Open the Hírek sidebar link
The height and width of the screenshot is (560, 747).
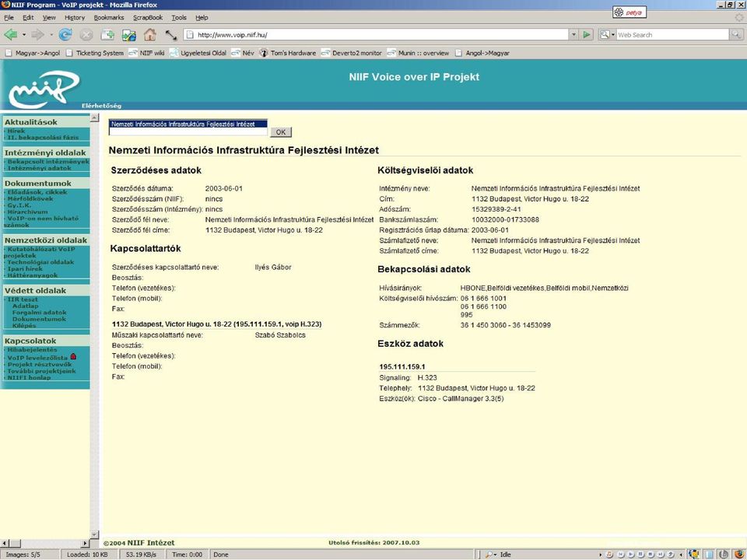(x=16, y=131)
